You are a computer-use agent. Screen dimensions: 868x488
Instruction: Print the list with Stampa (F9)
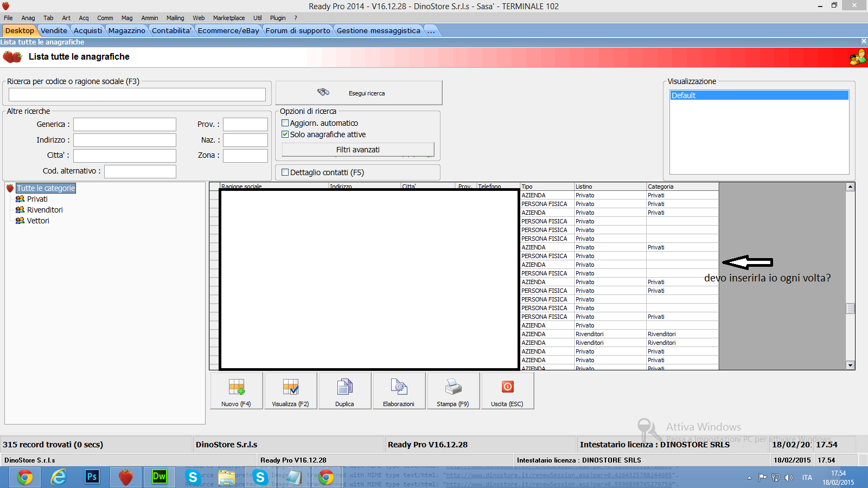click(x=454, y=390)
